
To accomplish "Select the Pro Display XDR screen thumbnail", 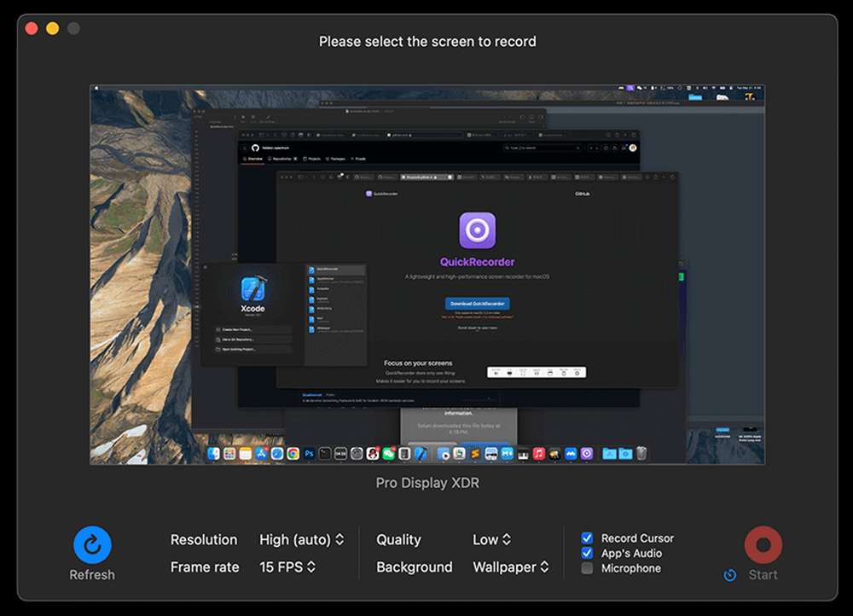I will [x=427, y=274].
